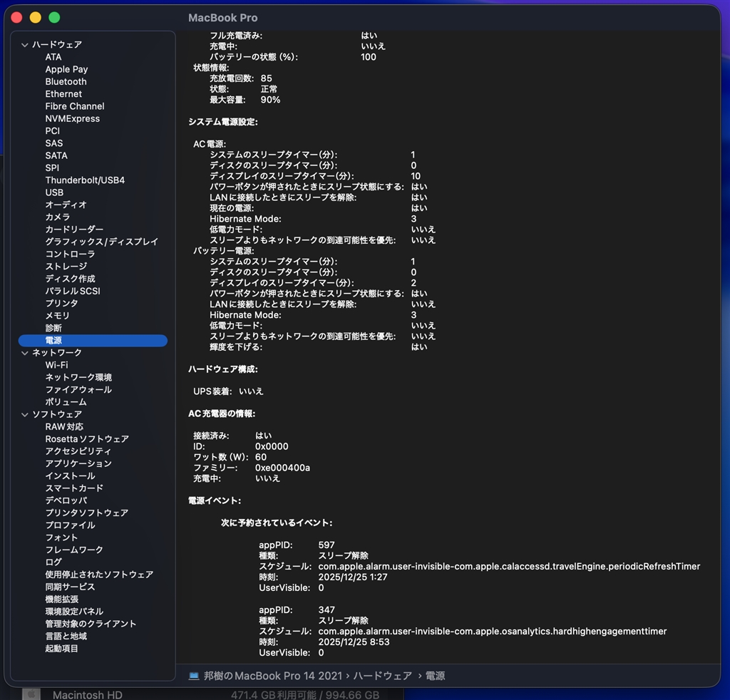Open プロファイル entry
Screen dimensions: 730x700
[71, 525]
